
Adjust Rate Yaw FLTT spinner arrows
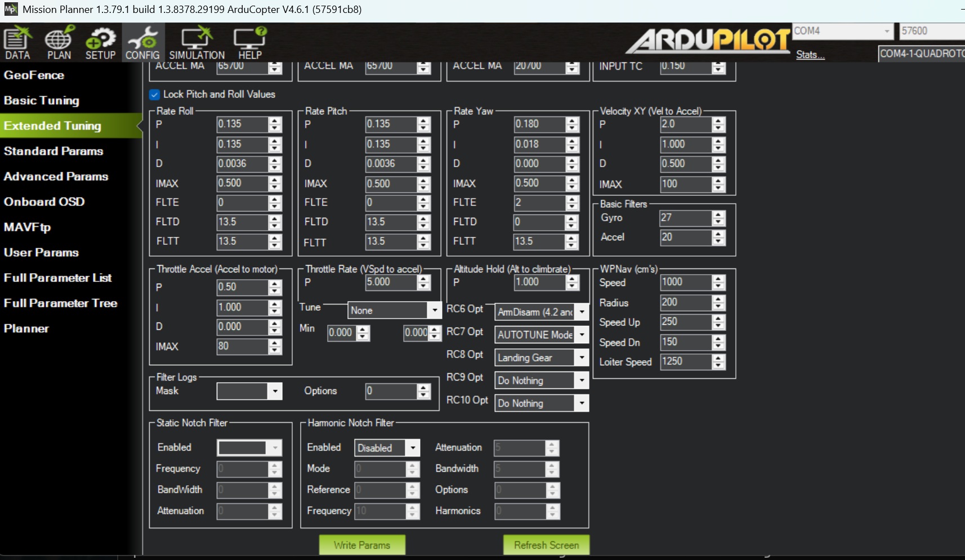571,242
